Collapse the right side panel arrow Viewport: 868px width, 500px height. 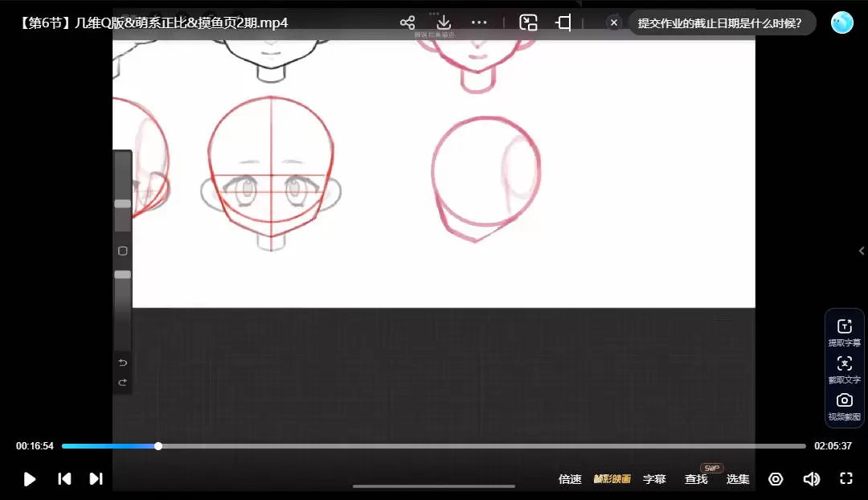[x=862, y=251]
